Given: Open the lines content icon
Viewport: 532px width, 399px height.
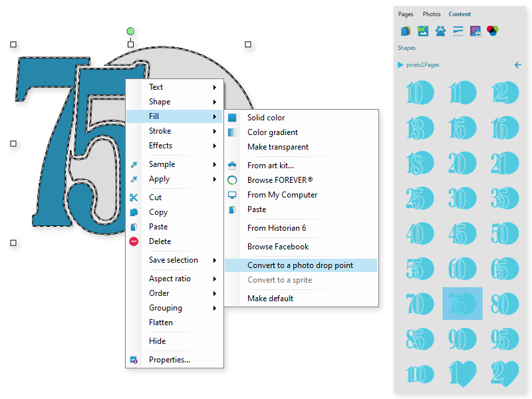Looking at the screenshot, I should (458, 31).
